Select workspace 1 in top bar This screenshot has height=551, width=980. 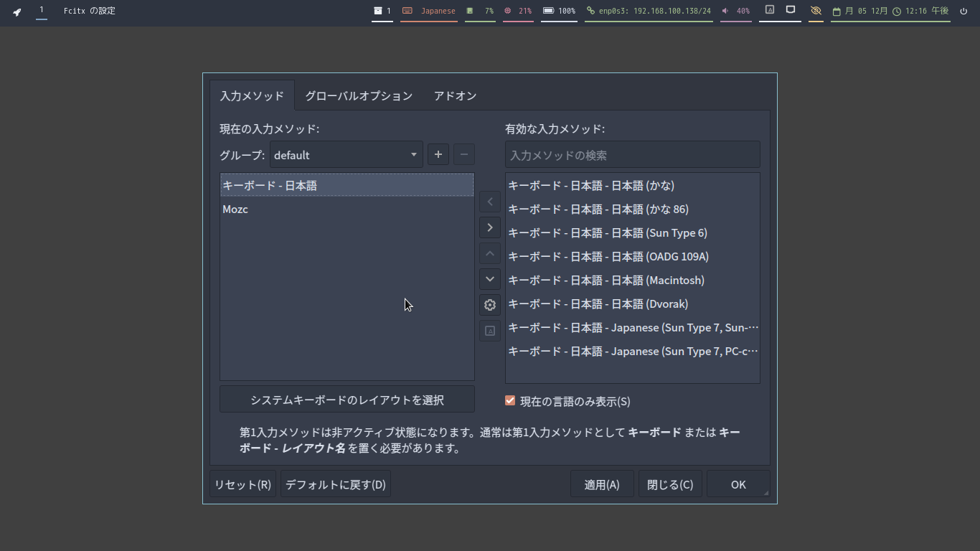point(42,10)
